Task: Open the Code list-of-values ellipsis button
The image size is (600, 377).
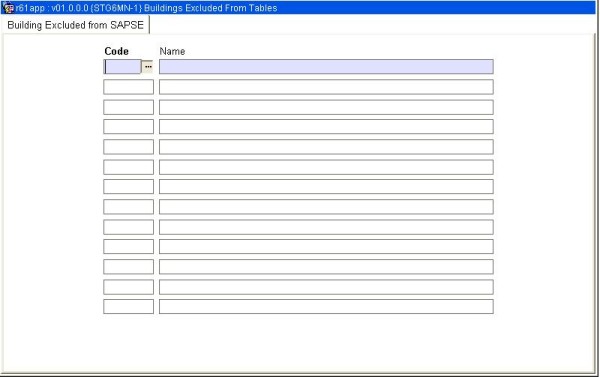Action: [x=148, y=67]
